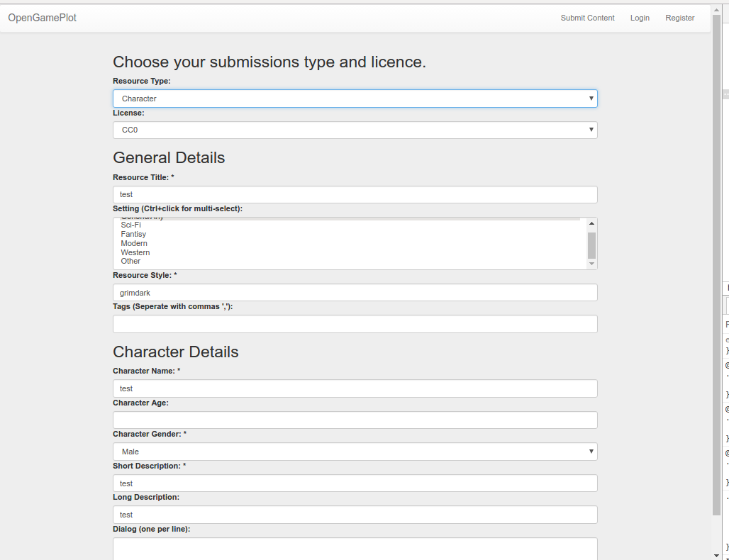
Task: Open the Register link
Action: (679, 18)
